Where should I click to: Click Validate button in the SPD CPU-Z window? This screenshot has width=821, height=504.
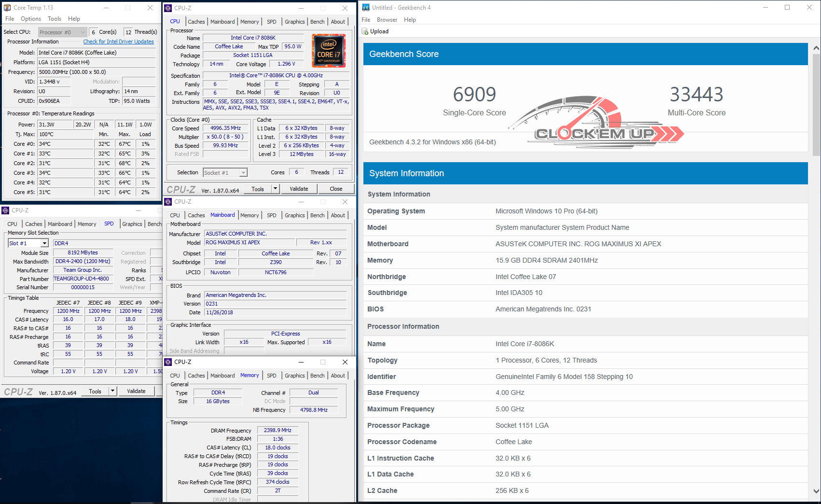pyautogui.click(x=136, y=391)
